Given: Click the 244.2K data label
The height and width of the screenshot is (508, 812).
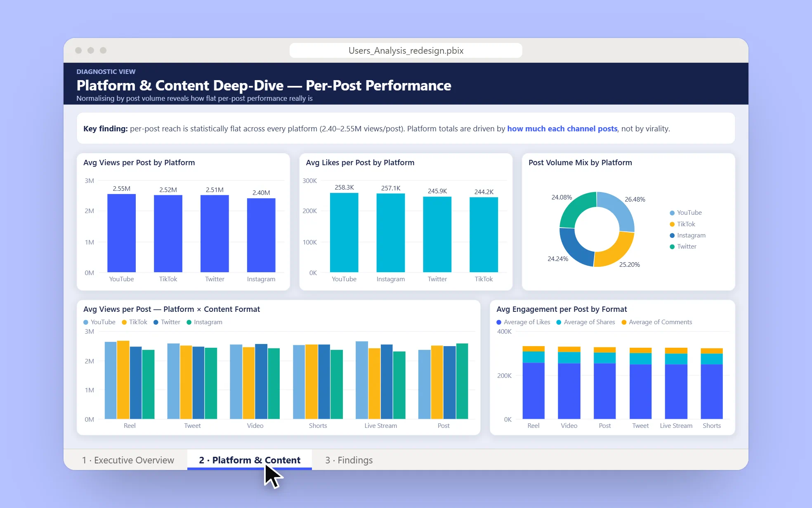Looking at the screenshot, I should pos(484,192).
